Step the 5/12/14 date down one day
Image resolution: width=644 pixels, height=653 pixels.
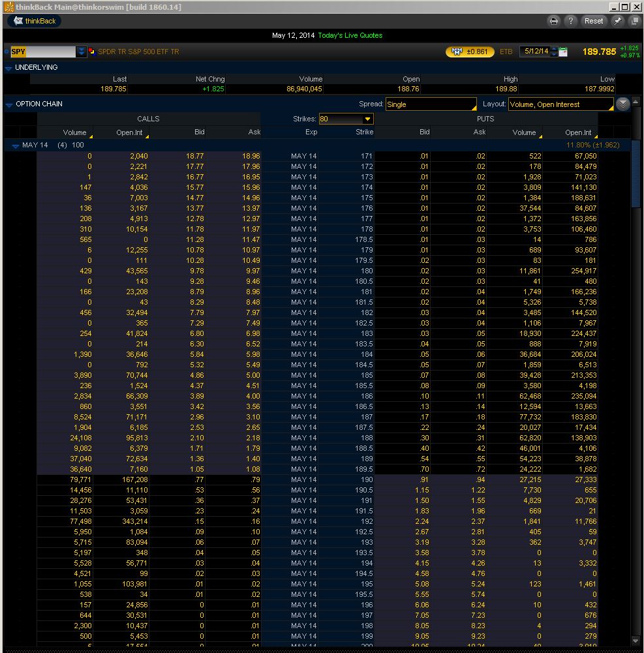click(553, 55)
